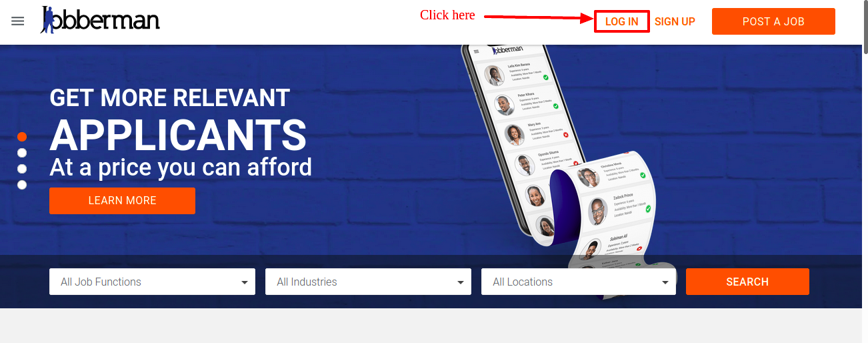This screenshot has height=343, width=868.
Task: Click the SIGN UP link
Action: click(675, 21)
